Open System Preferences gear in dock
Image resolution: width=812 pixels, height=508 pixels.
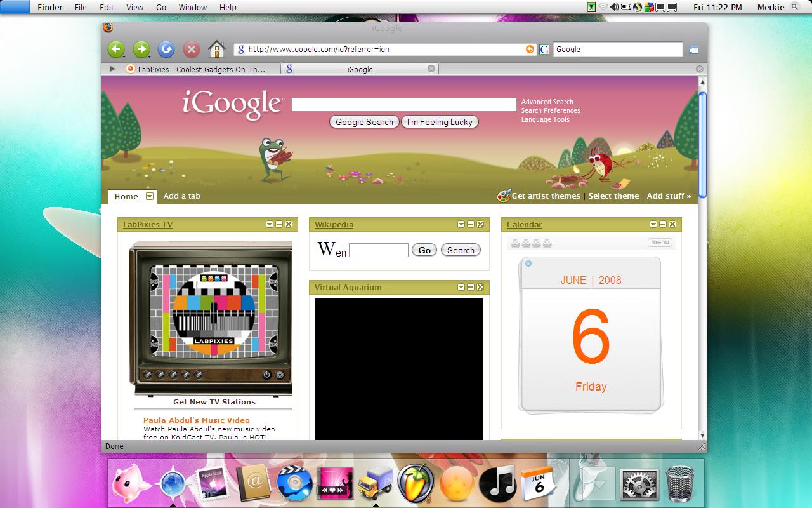pos(639,486)
